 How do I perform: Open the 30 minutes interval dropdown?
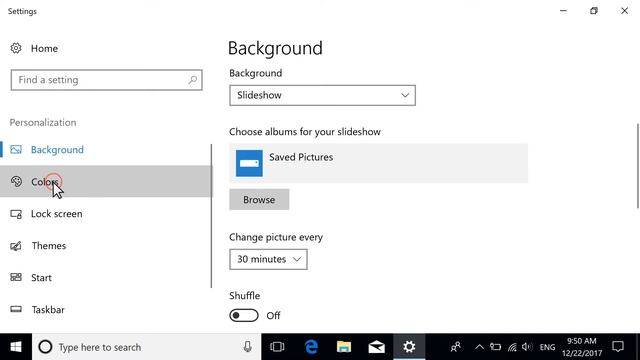click(268, 259)
